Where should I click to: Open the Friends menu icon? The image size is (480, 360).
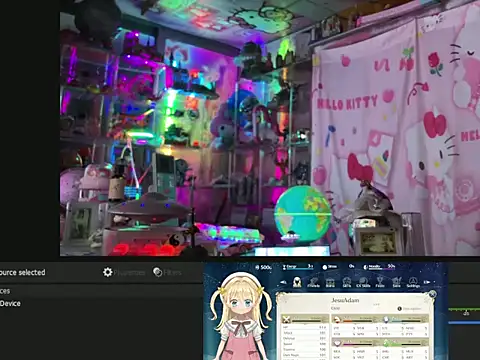(x=313, y=283)
